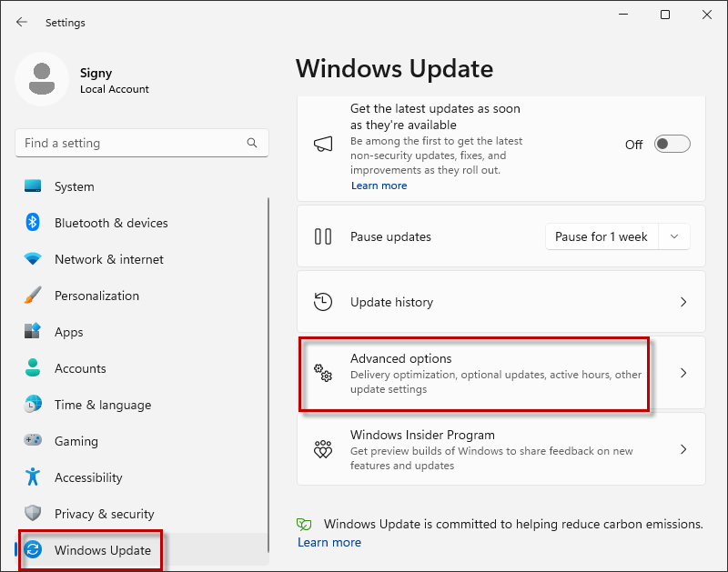Expand Windows Insider Program chevron
728x572 pixels.
click(683, 449)
